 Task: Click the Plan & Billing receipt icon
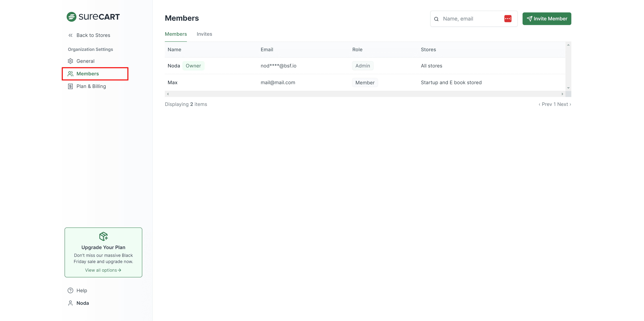point(70,86)
